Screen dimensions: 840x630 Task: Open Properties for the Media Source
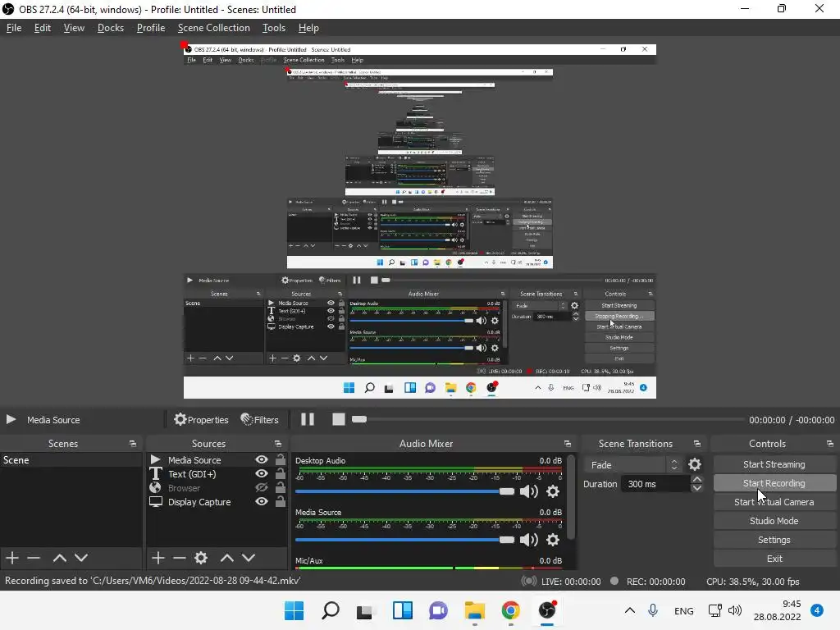pos(201,419)
